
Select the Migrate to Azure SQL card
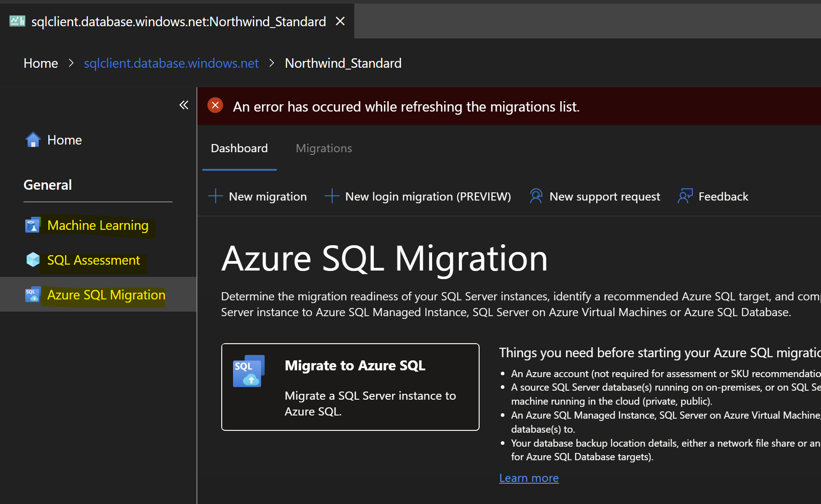pos(350,387)
